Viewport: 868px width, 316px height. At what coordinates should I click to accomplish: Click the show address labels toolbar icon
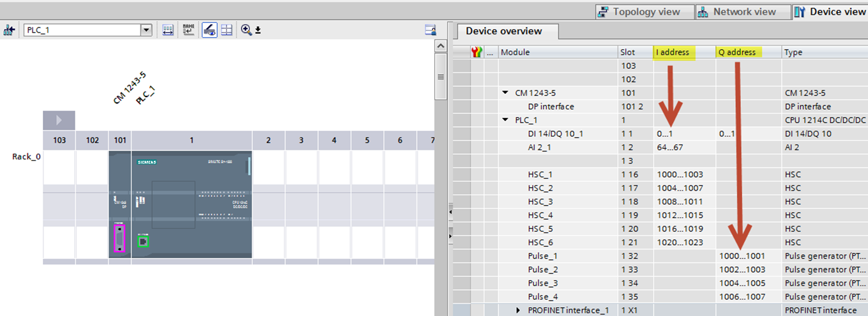point(168,30)
